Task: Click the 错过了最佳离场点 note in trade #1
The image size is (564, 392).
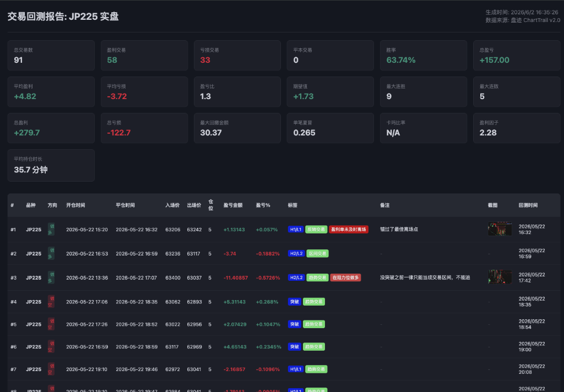Action: [x=399, y=229]
